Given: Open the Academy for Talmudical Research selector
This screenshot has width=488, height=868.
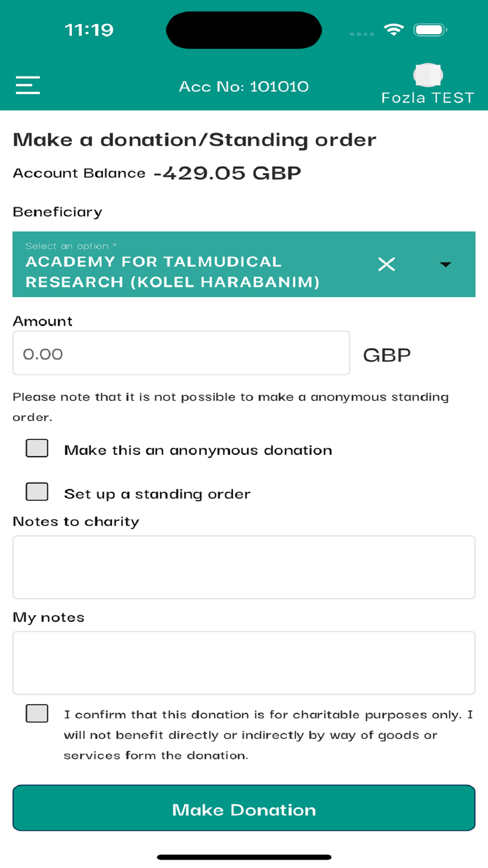Looking at the screenshot, I should 185,271.
